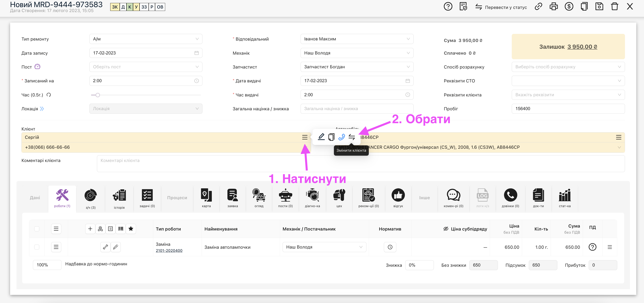Expand локація location dropdown
Screen dimensions: 644x303
pos(146,108)
